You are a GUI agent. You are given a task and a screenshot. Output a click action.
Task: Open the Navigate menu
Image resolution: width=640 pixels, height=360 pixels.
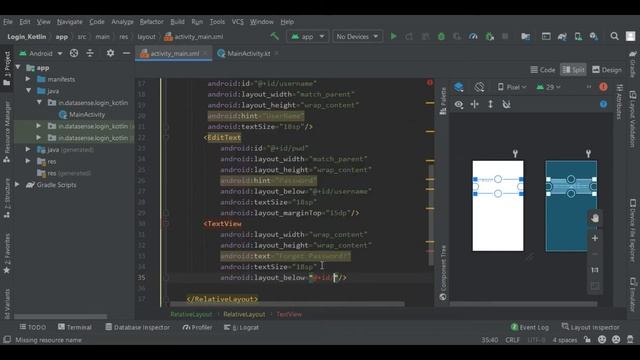[x=69, y=22]
